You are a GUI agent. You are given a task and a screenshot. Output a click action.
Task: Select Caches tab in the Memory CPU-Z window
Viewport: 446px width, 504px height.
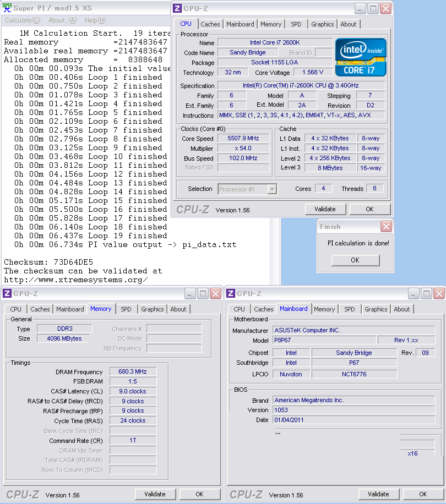pos(40,309)
